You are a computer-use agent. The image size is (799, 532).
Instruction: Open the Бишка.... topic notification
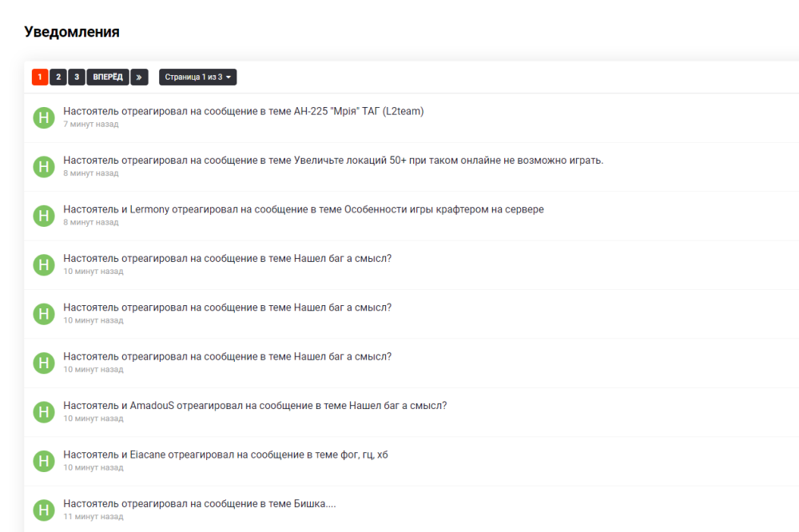pos(199,503)
